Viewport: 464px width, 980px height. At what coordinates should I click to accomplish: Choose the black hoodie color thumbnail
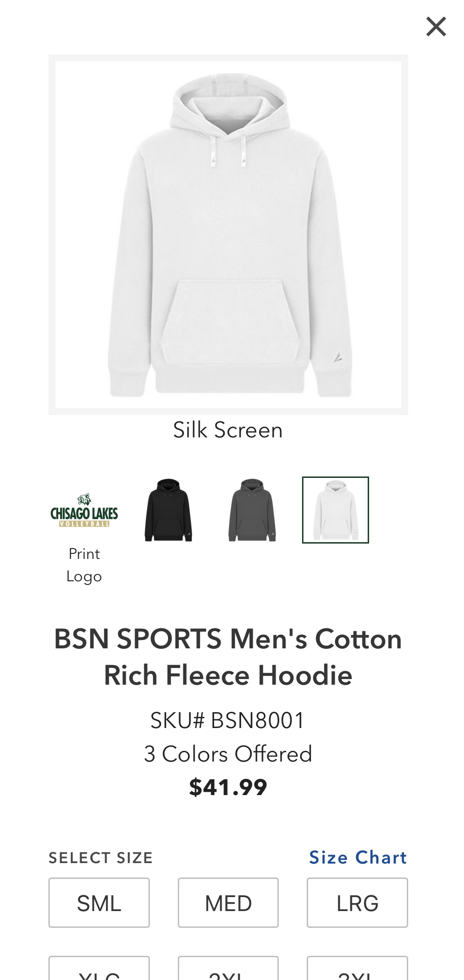[x=168, y=510]
